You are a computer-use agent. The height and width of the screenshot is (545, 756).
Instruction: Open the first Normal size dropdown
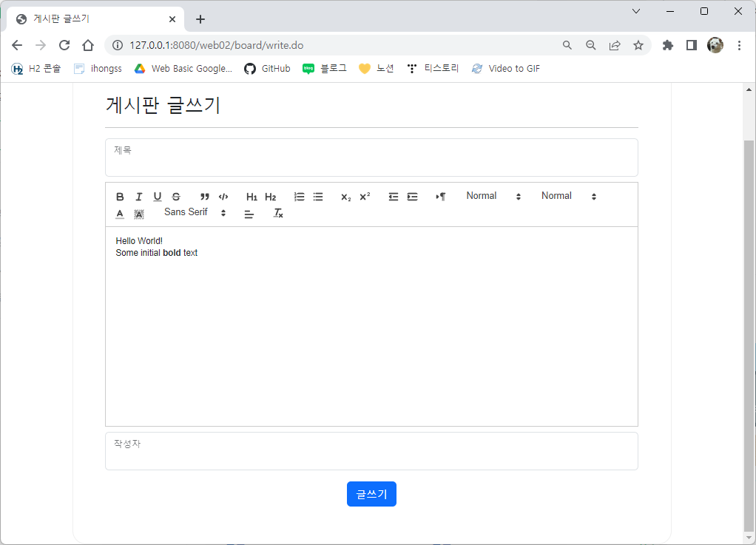click(493, 196)
